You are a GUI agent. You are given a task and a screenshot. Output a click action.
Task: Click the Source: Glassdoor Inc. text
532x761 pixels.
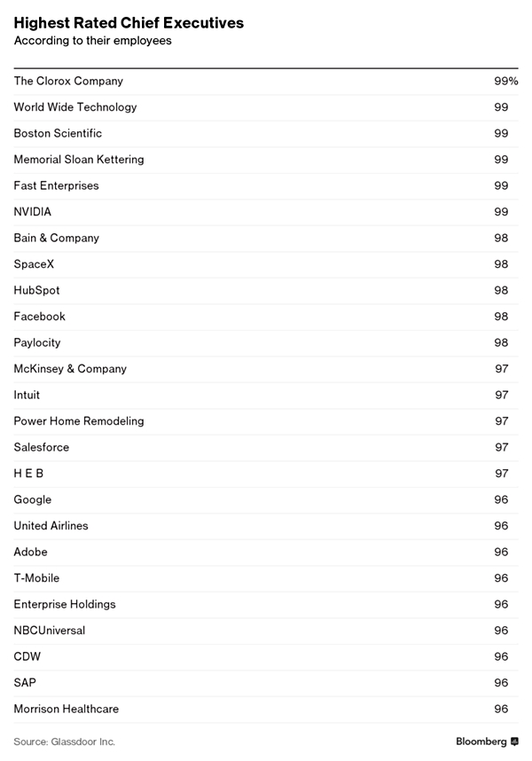pyautogui.click(x=65, y=741)
